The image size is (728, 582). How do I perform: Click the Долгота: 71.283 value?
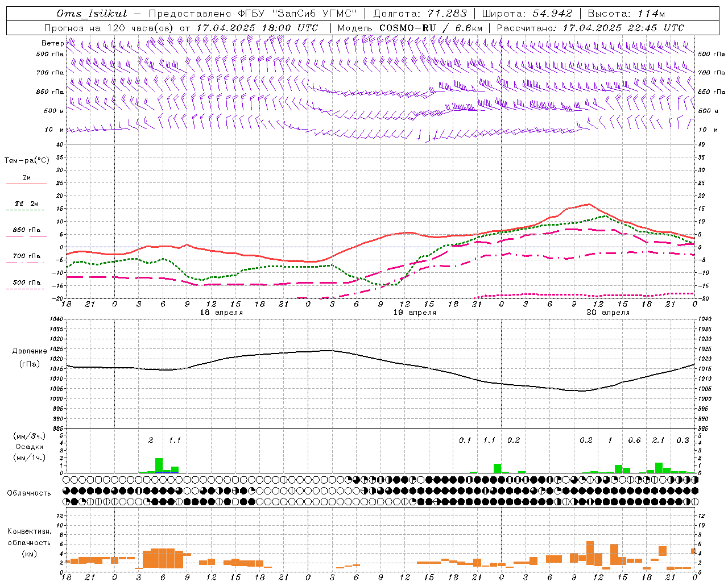(x=420, y=14)
